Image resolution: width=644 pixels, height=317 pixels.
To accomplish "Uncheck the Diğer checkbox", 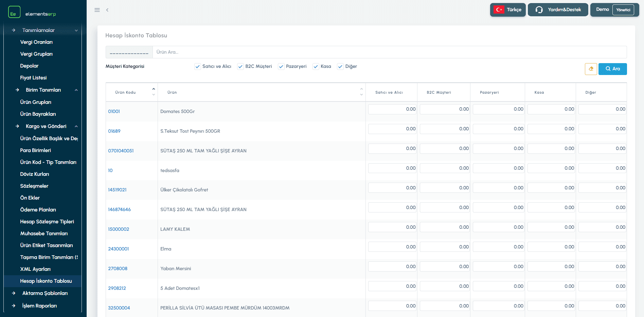I will pyautogui.click(x=340, y=67).
